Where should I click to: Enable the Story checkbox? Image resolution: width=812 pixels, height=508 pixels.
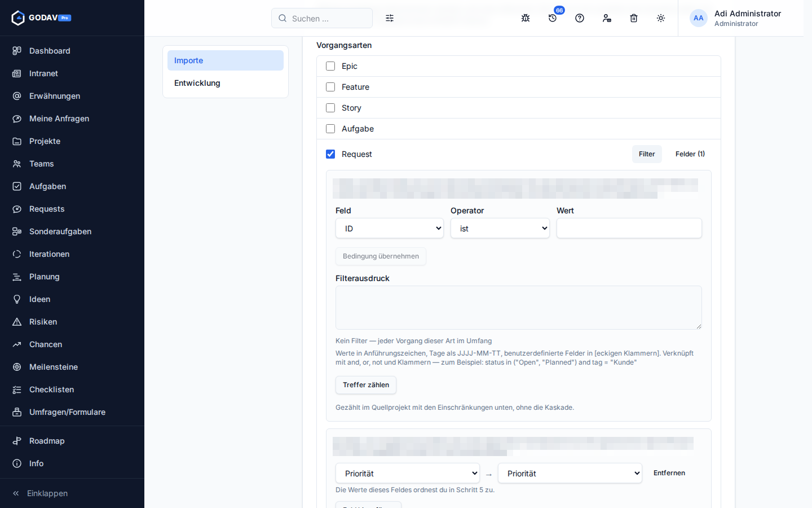tap(330, 108)
